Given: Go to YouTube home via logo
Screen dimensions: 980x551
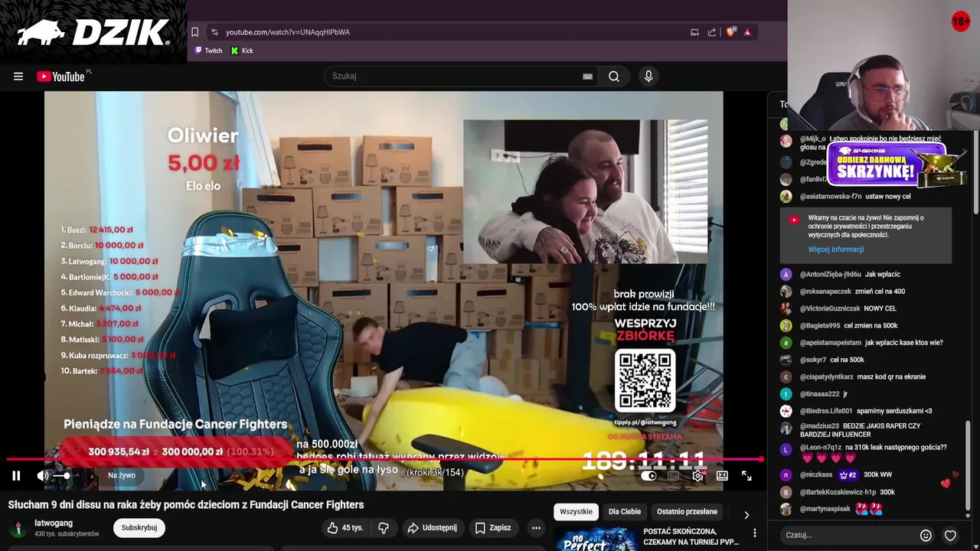Looking at the screenshot, I should (x=60, y=77).
